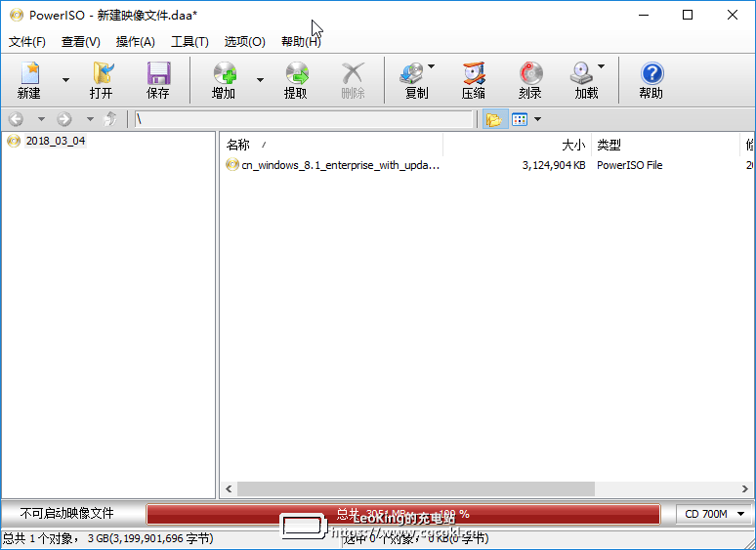Click the horizontal scrollbar right arrow
The width and height of the screenshot is (756, 550).
click(745, 488)
